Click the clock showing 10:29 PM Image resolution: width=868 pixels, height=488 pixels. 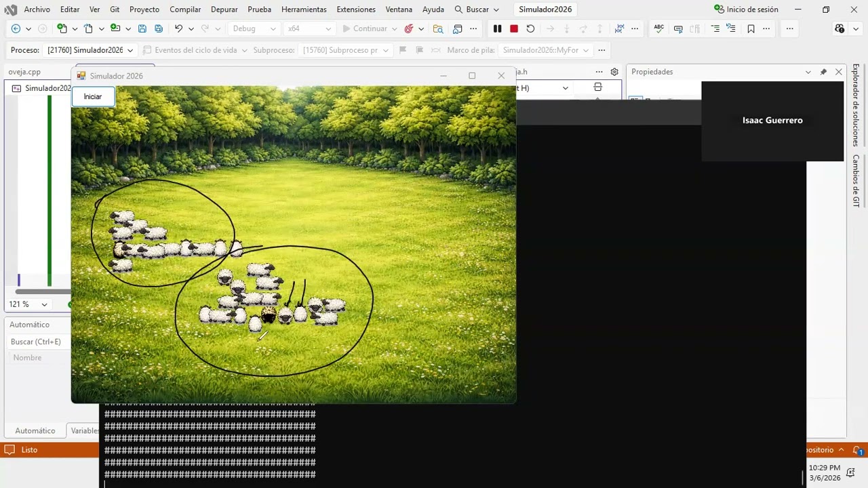coord(825,468)
